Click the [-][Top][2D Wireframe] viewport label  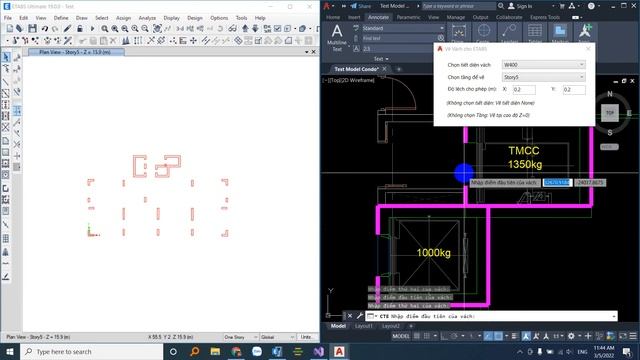(x=349, y=80)
